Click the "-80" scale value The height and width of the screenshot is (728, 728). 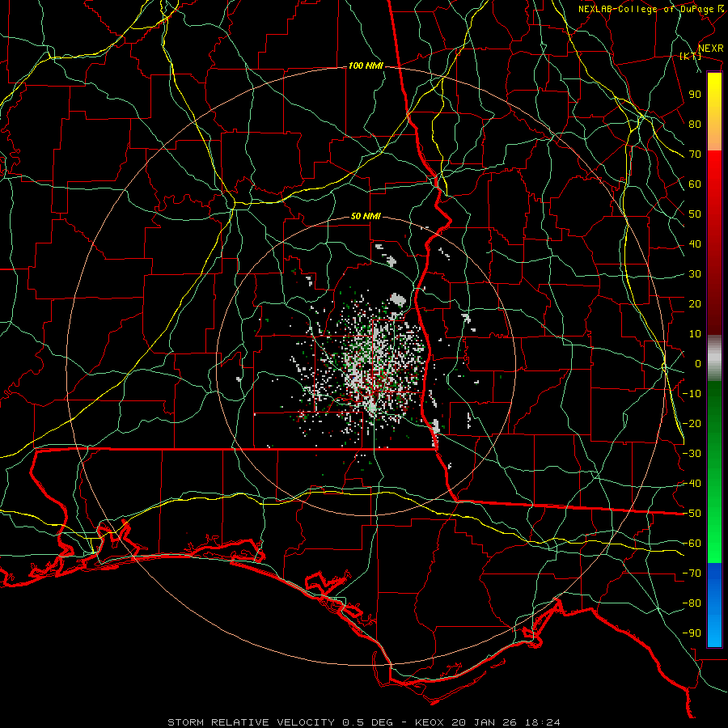692,603
